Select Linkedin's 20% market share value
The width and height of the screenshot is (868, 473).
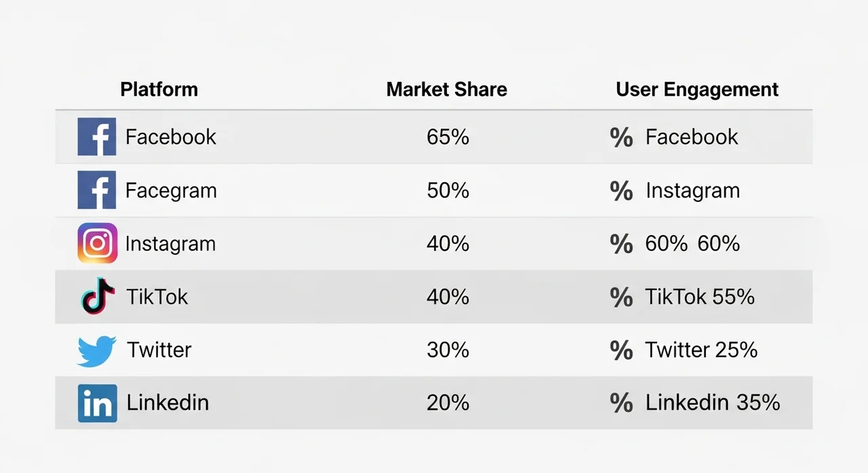click(448, 403)
